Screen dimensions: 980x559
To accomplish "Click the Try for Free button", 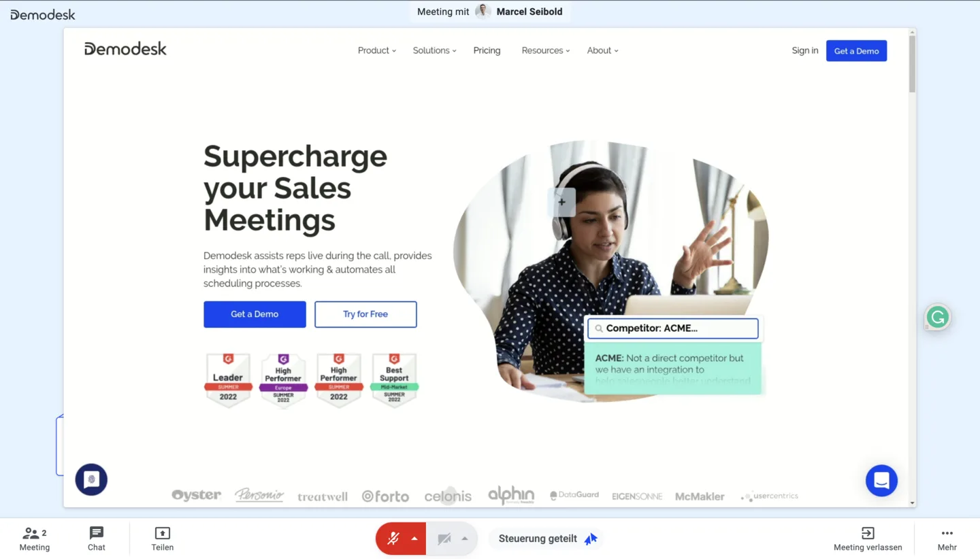I will click(365, 314).
